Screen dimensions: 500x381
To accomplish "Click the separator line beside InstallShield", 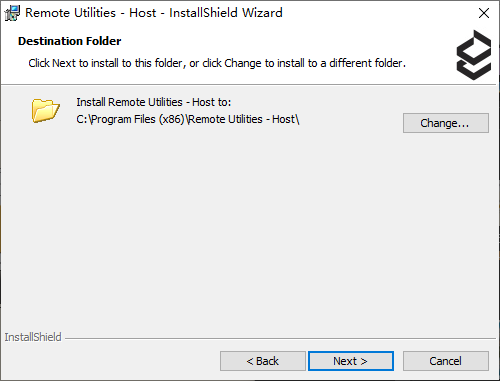I will click(x=280, y=339).
